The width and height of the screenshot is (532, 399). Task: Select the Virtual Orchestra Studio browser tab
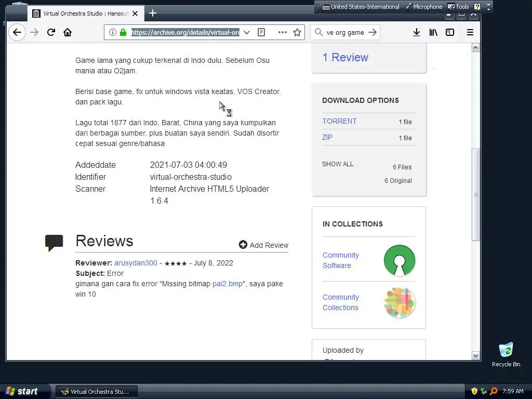pos(86,14)
